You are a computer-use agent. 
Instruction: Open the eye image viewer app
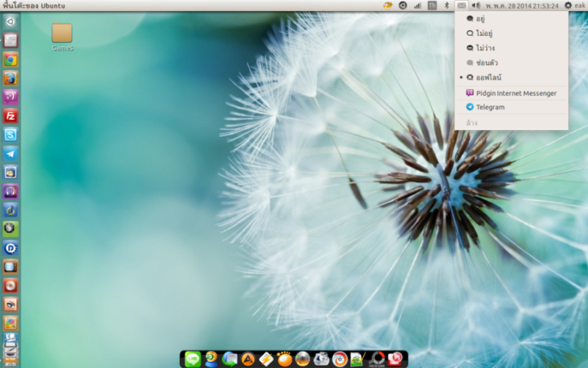pos(10,304)
